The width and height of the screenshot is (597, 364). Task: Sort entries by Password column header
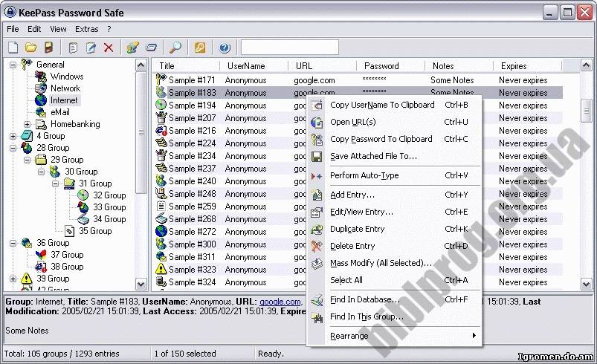(x=390, y=66)
